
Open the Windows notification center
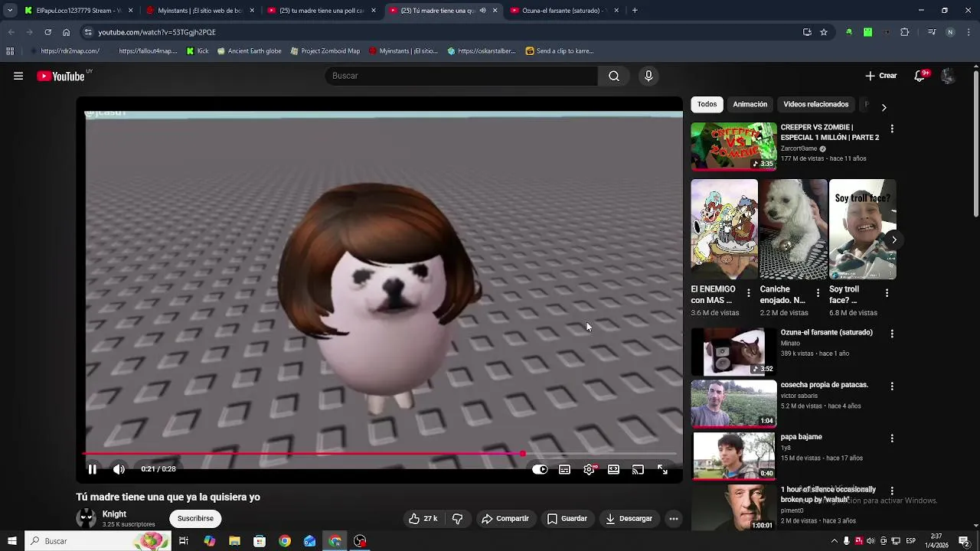964,541
